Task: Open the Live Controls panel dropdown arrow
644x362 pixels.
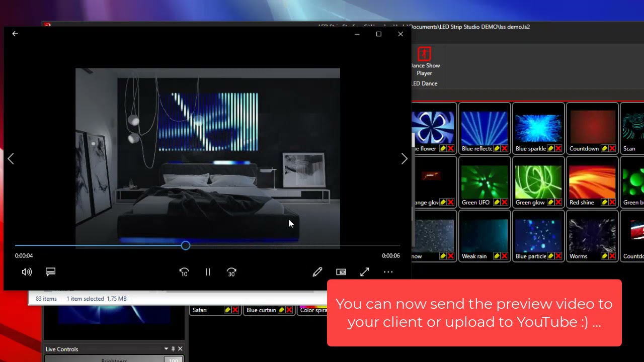Action: pos(166,349)
